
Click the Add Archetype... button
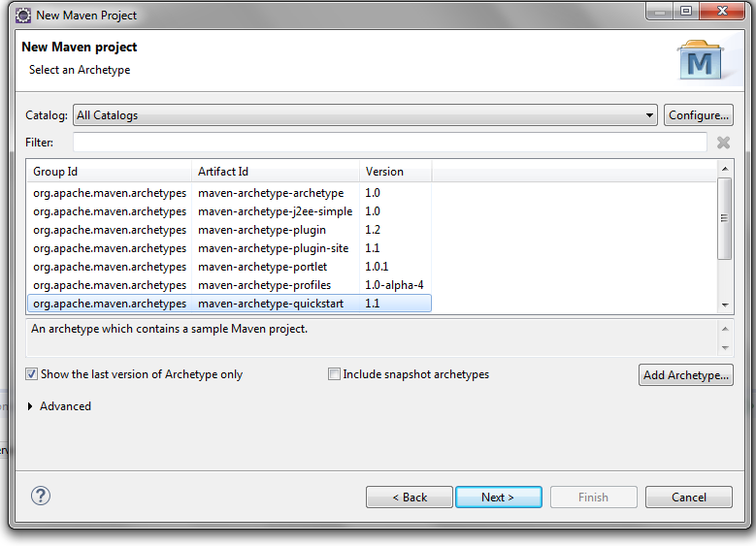[x=685, y=375]
